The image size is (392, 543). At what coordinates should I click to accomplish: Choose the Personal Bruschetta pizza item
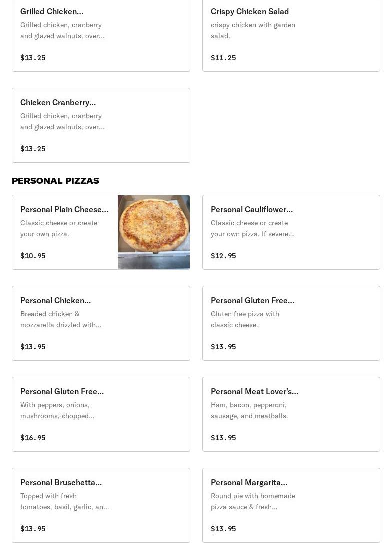tap(101, 505)
